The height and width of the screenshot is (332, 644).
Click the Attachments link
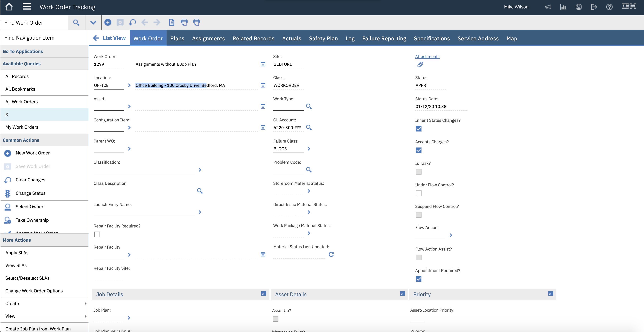click(427, 57)
